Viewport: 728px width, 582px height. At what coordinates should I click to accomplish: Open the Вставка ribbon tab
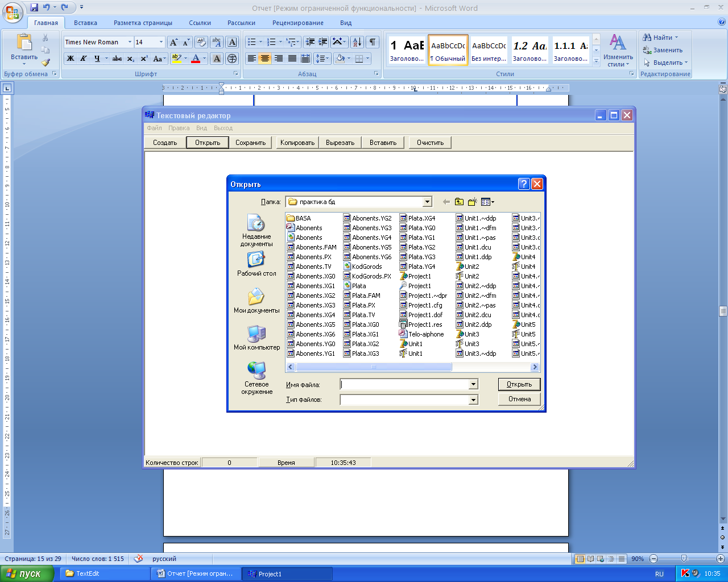point(85,23)
